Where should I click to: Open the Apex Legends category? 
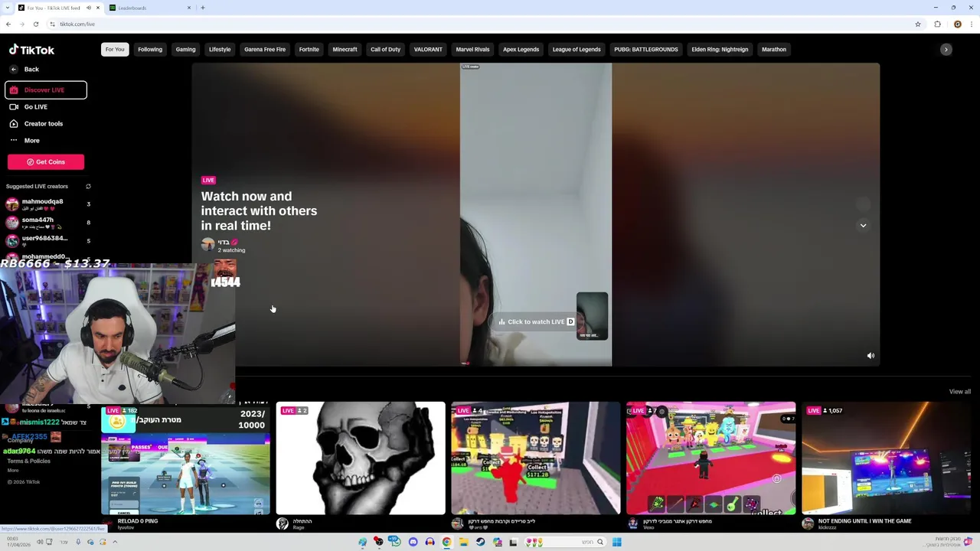click(x=521, y=50)
